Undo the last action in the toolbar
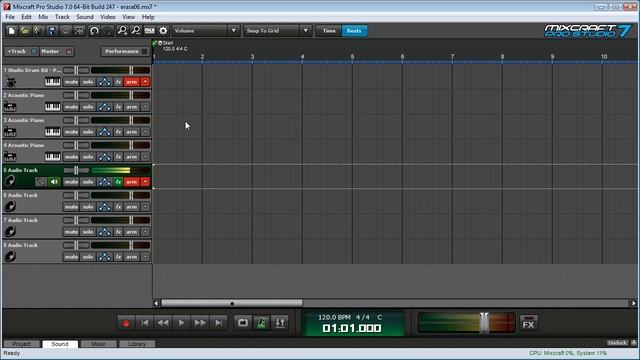Viewport: 640px width, 360px height. tap(94, 31)
